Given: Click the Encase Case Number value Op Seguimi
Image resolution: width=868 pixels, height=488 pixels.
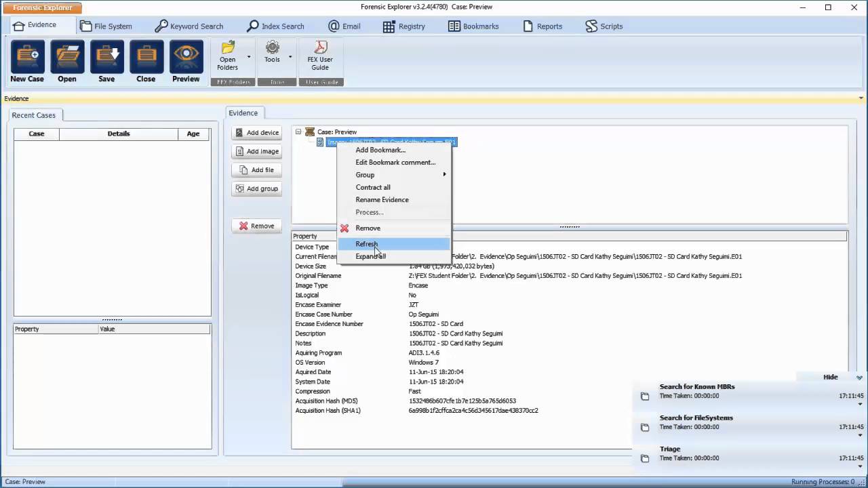Looking at the screenshot, I should click(424, 314).
